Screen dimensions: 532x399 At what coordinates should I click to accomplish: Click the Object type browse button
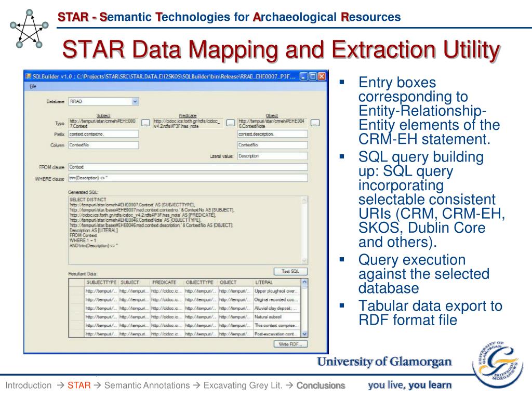coord(315,123)
